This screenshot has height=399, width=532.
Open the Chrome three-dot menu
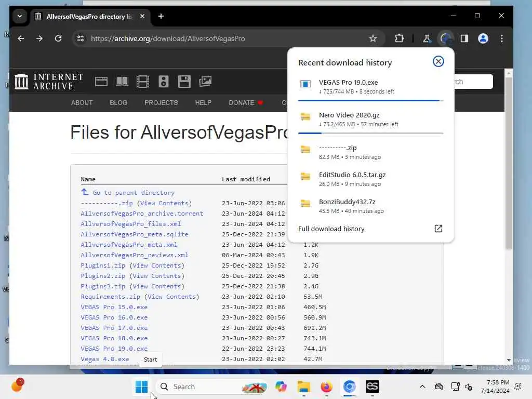coord(502,38)
